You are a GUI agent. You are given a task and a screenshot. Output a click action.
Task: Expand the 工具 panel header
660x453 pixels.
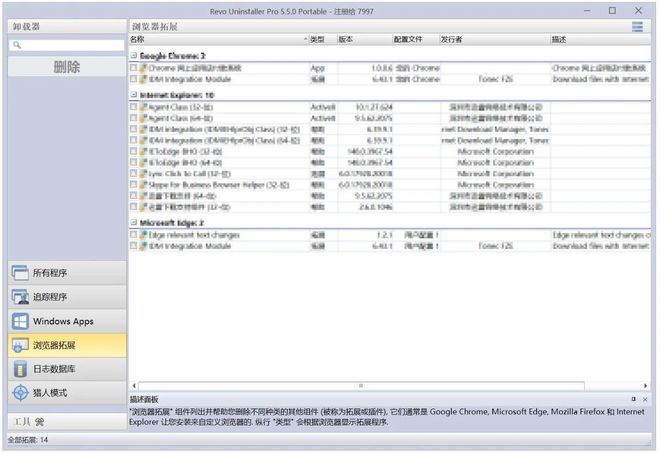point(67,421)
